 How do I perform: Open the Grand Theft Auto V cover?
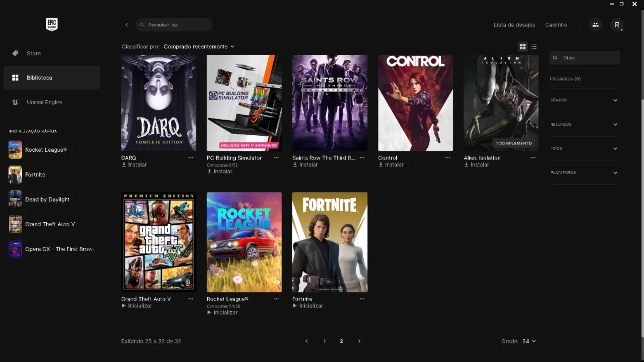pos(159,242)
